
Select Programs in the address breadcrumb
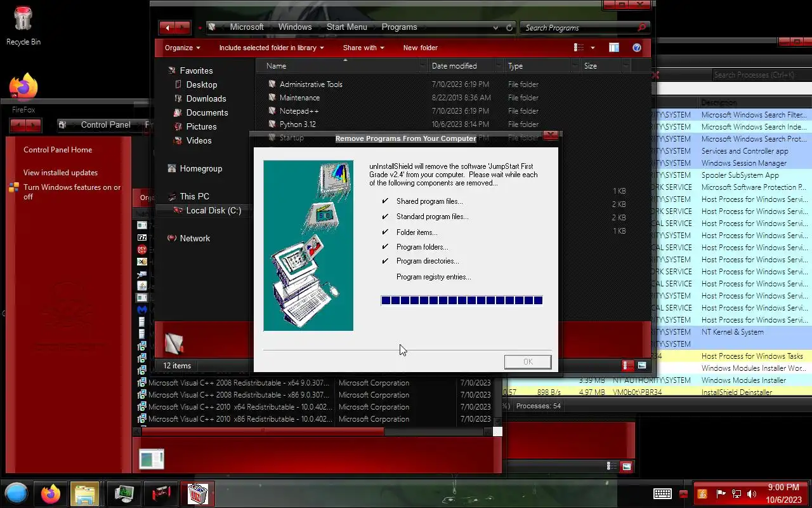pos(399,27)
